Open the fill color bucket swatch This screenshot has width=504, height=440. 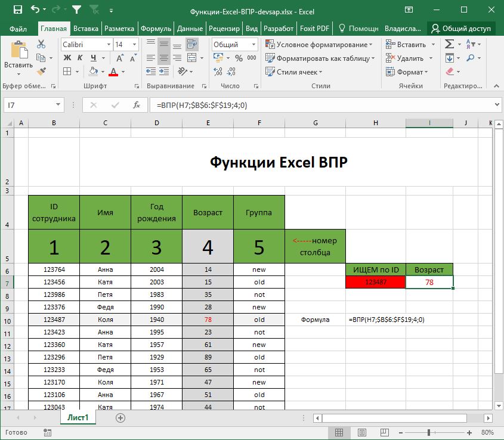pyautogui.click(x=93, y=72)
